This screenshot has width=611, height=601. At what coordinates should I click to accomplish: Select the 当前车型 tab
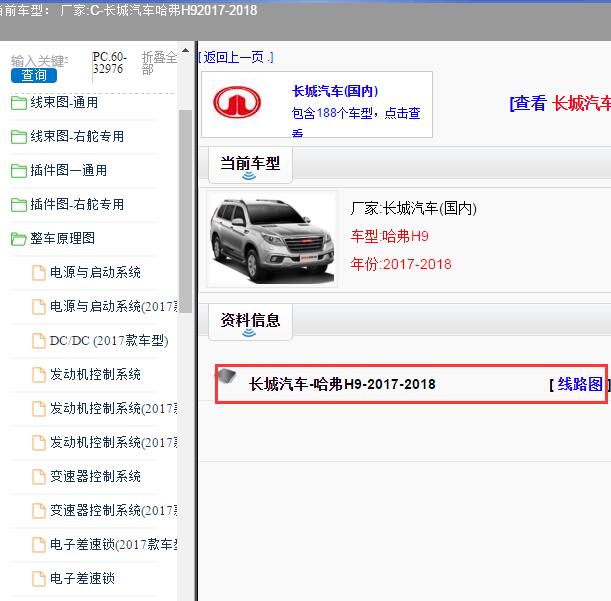pos(250,164)
